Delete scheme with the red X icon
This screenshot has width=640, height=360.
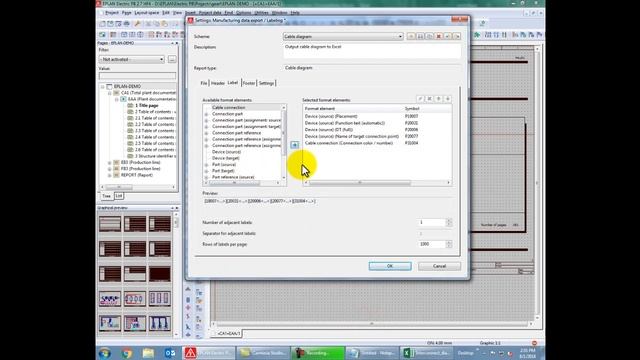(439, 36)
